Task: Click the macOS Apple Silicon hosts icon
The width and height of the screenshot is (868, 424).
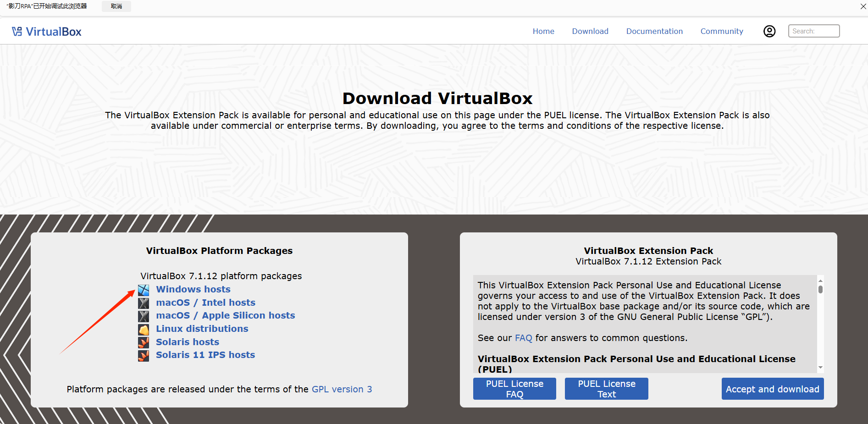Action: (x=144, y=316)
